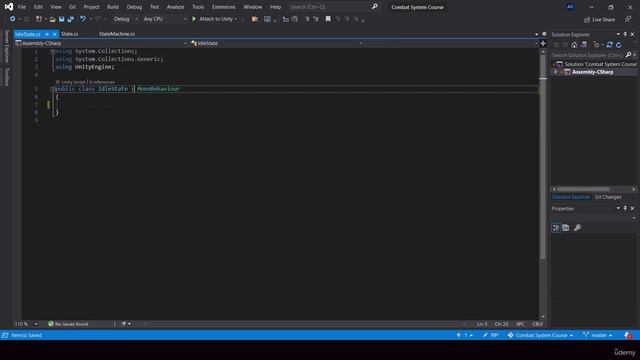This screenshot has height=360, width=640.
Task: Focus the top Search (Ctrl+Q) box
Action: (333, 7)
